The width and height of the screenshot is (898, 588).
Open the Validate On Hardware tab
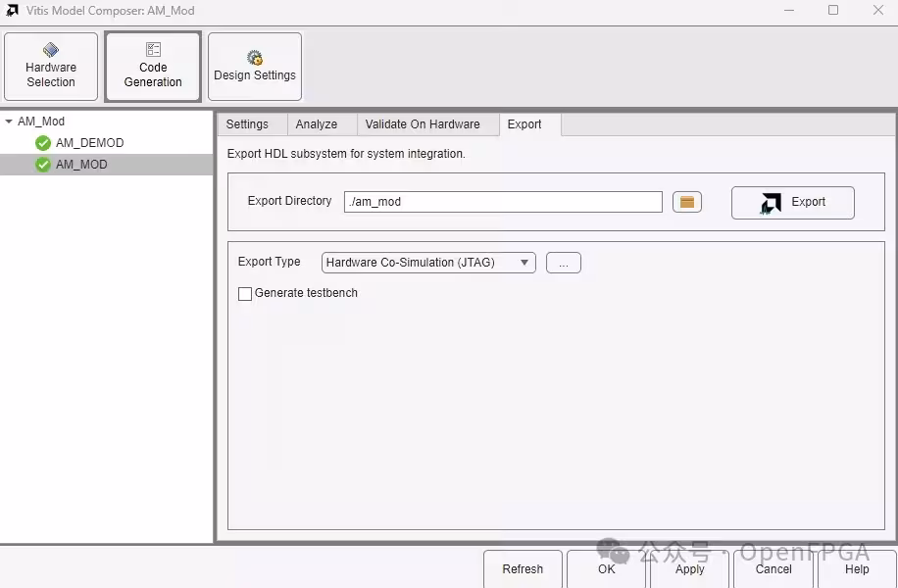(x=423, y=124)
